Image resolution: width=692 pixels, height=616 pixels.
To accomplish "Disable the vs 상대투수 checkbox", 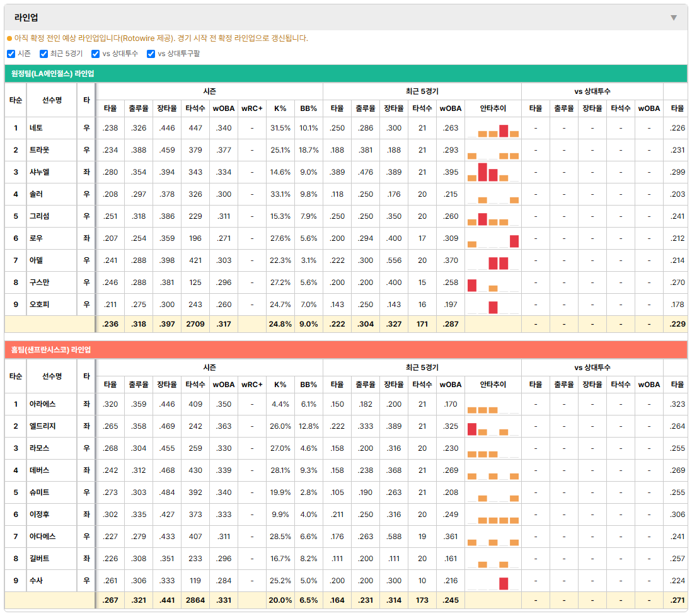I will [x=95, y=54].
